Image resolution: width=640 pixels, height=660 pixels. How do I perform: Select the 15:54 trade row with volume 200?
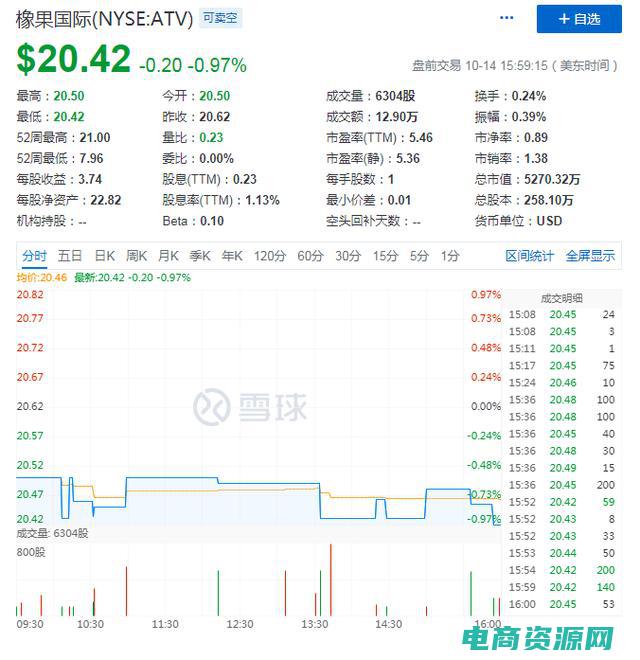[x=562, y=570]
